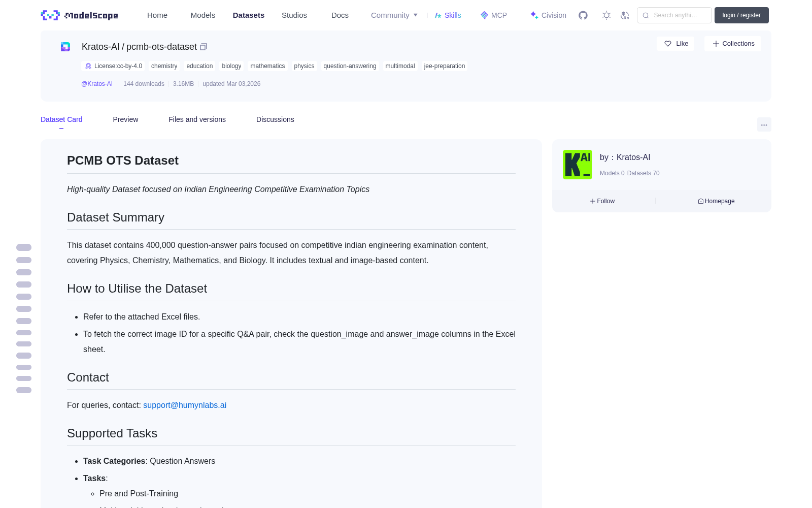Select the chemistry tag
The height and width of the screenshot is (508, 812).
(164, 66)
